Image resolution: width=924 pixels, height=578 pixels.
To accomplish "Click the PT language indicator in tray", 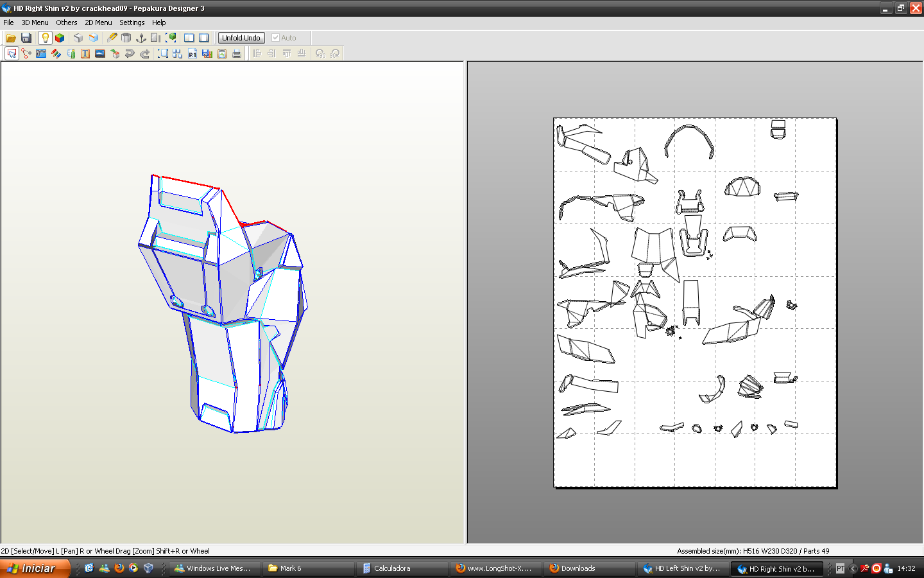I will (x=840, y=568).
